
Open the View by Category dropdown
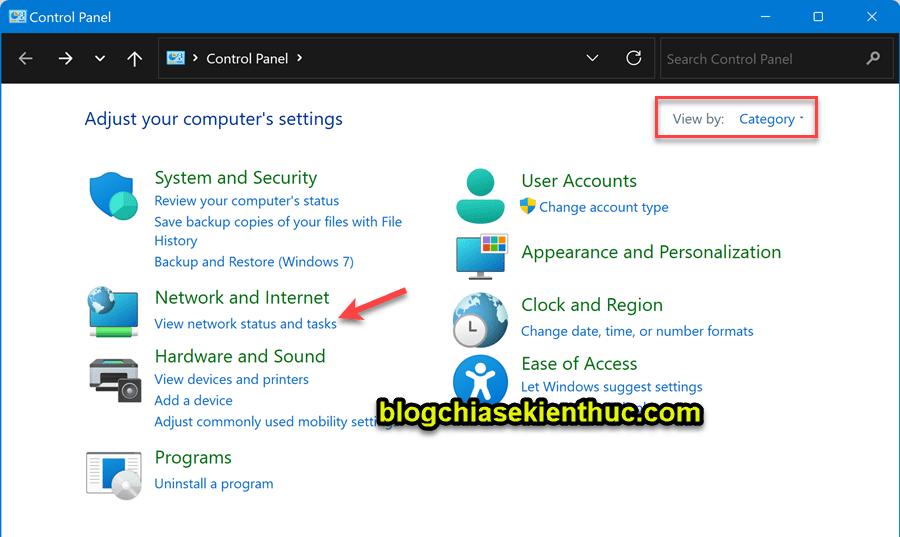(x=771, y=119)
